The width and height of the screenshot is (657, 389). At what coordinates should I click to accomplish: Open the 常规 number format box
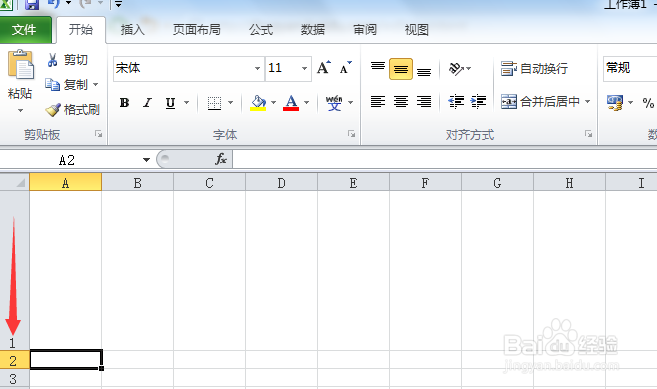pos(630,68)
